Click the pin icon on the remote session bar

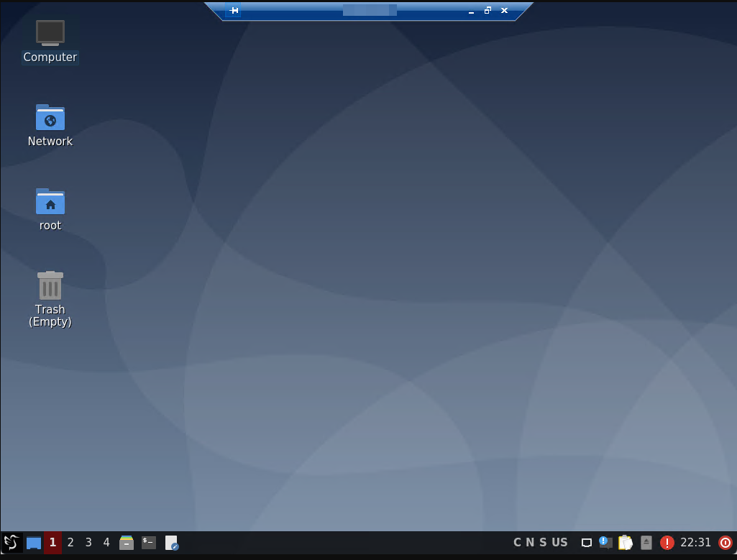point(234,10)
